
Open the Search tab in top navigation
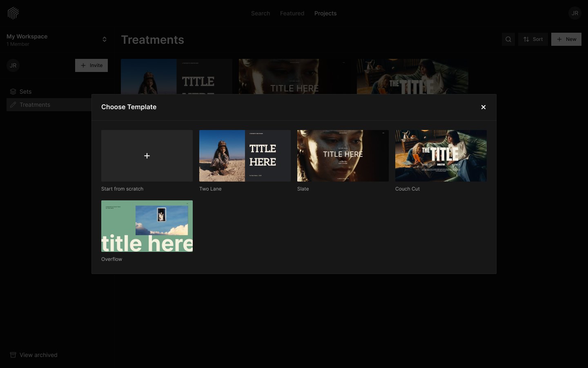click(261, 13)
